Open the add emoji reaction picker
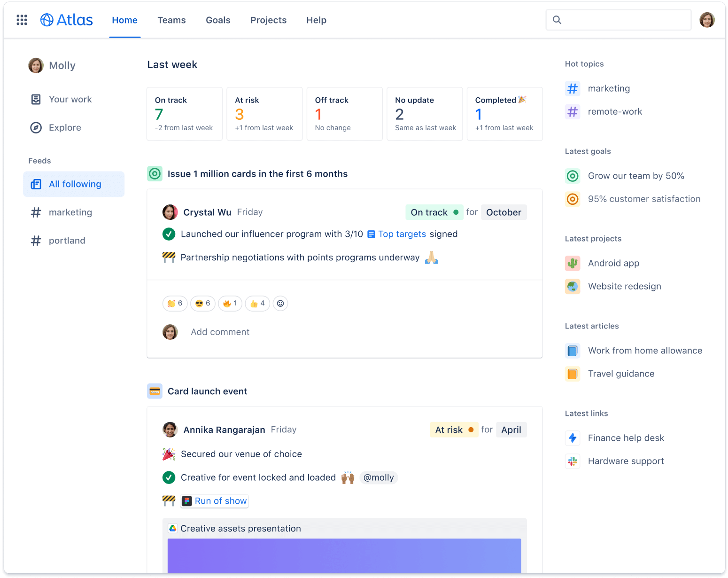The width and height of the screenshot is (728, 578). click(280, 304)
